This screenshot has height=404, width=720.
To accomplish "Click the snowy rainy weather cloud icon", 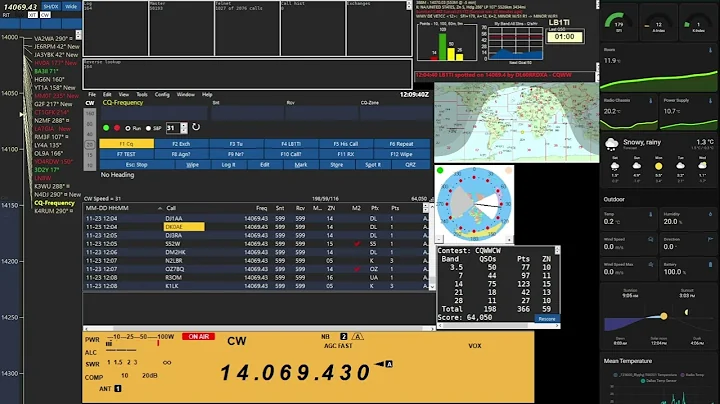I will (612, 144).
